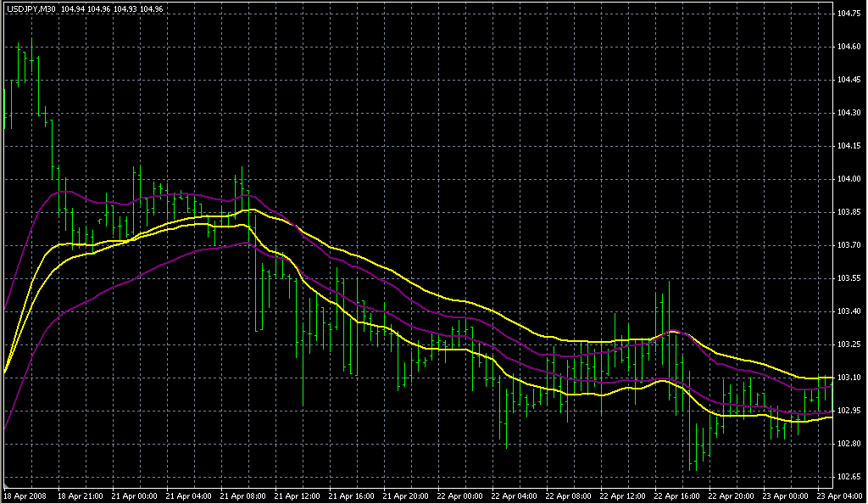This screenshot has height=504, width=868.
Task: Click the 104.75 price axis label
Action: click(x=849, y=14)
